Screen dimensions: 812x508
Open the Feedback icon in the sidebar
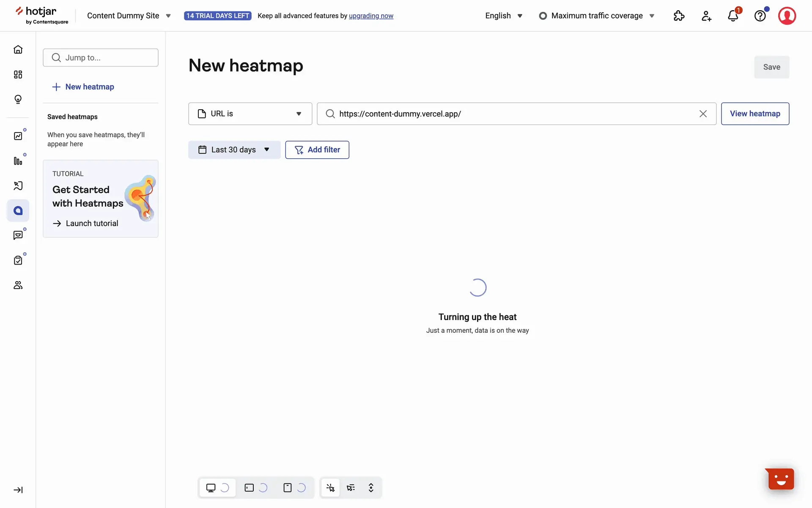18,235
